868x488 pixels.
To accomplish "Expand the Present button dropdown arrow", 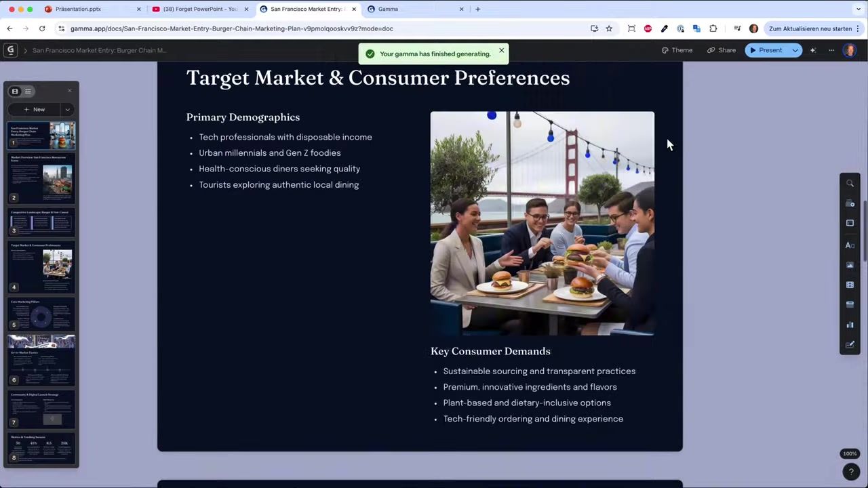I will coord(795,50).
